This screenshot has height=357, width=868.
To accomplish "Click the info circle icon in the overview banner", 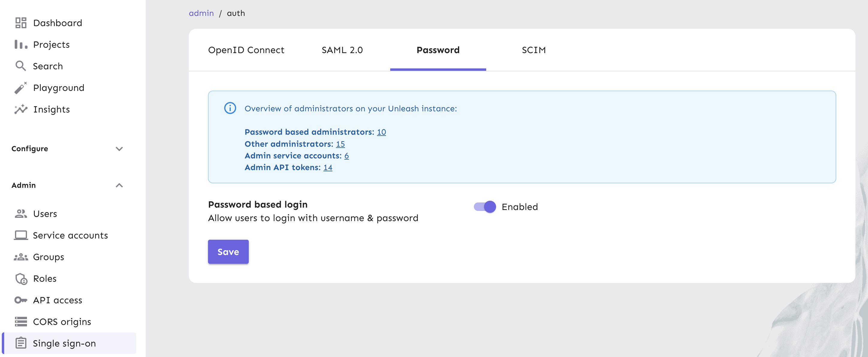I will pyautogui.click(x=230, y=108).
